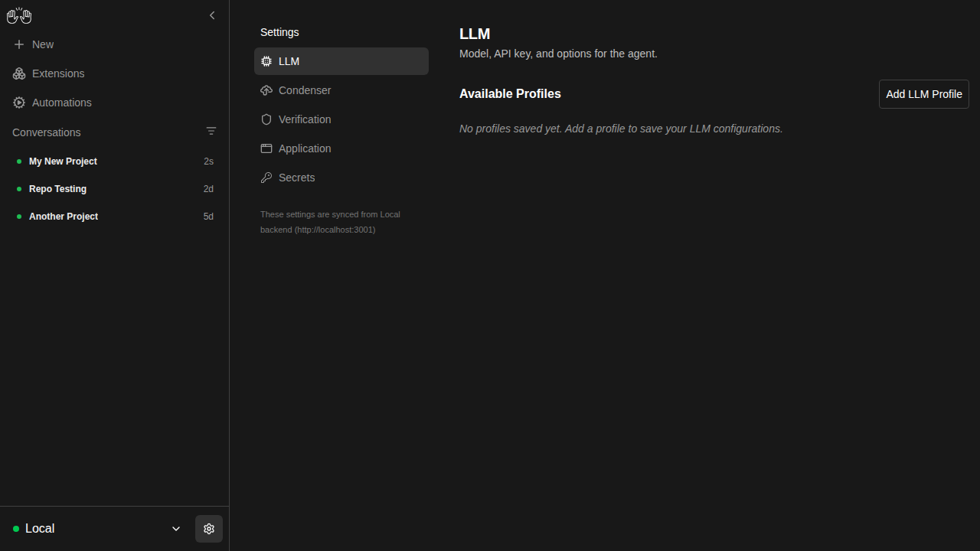
Task: Click the synced from Local backend note
Action: click(330, 222)
